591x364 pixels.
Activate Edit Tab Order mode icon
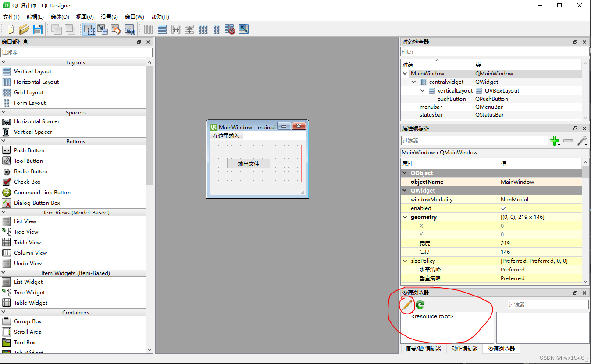[x=129, y=29]
